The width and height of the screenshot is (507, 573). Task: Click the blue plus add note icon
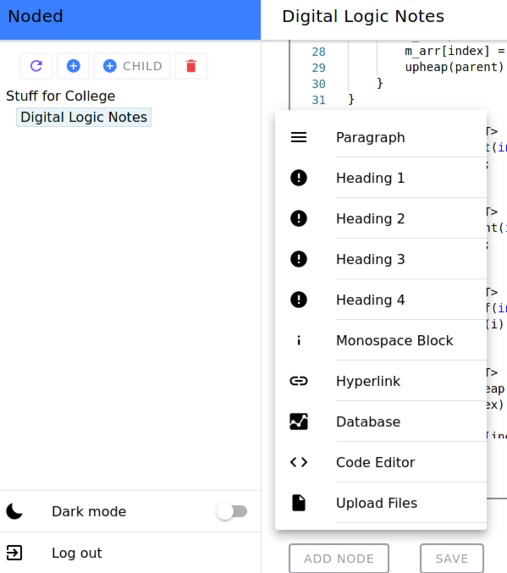click(x=73, y=66)
